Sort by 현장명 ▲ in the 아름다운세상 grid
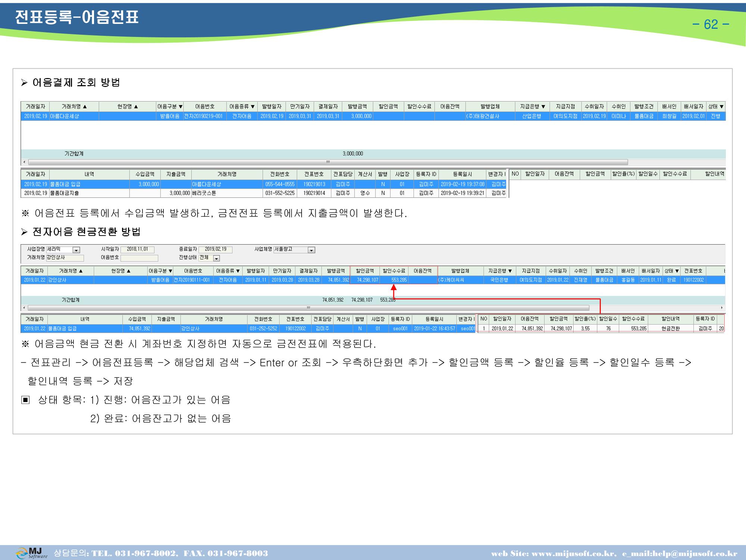 (x=127, y=106)
